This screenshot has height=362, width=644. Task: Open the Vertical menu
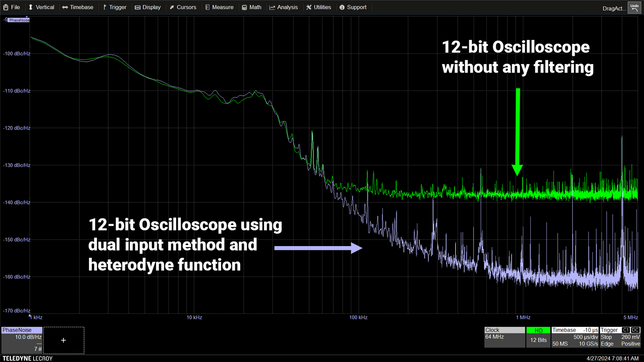41,7
